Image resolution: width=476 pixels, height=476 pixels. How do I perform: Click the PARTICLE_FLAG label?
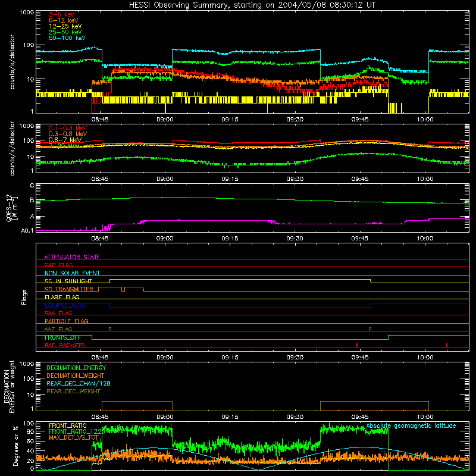(67, 321)
